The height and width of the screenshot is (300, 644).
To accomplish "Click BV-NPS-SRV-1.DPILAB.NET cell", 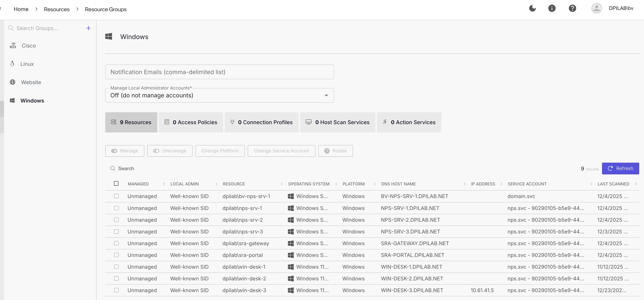I will [x=414, y=196].
